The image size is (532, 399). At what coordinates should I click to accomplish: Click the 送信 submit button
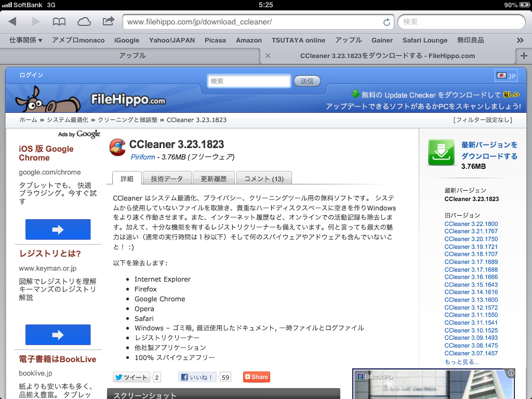click(x=307, y=81)
